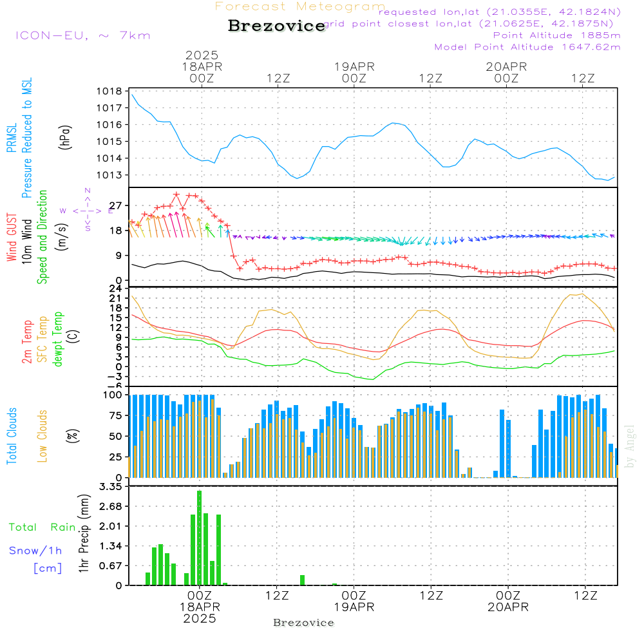The height and width of the screenshot is (644, 644).
Task: Click the 'grid point closest lon,lat' text
Action: click(469, 24)
